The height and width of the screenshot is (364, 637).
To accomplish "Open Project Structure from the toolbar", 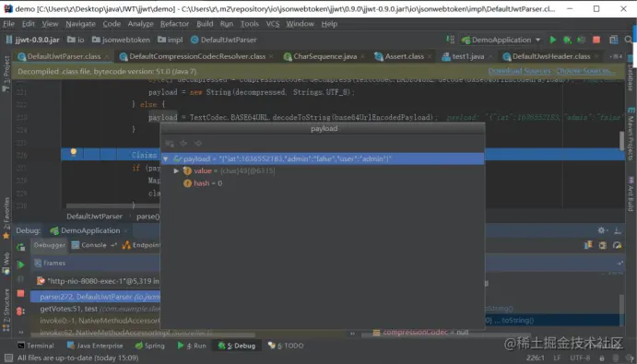I will pyautogui.click(x=613, y=40).
